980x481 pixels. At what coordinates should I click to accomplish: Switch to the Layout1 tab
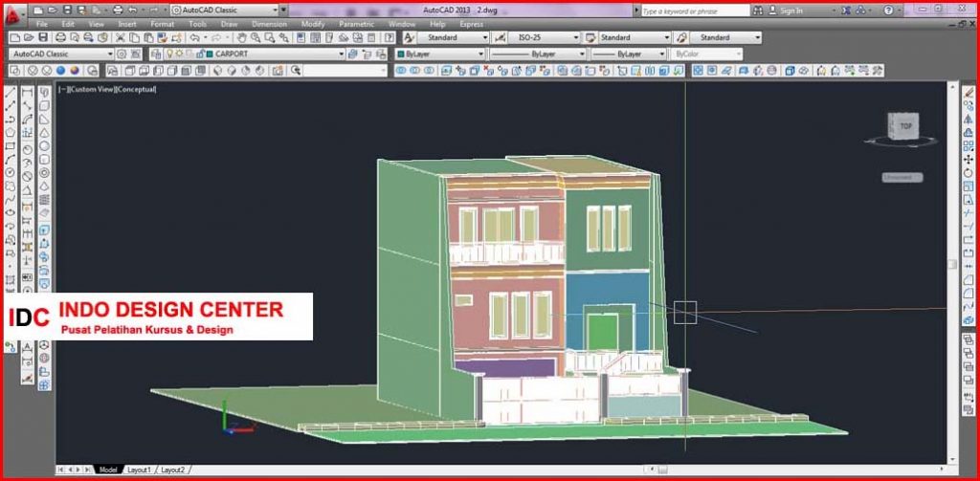[x=139, y=470]
